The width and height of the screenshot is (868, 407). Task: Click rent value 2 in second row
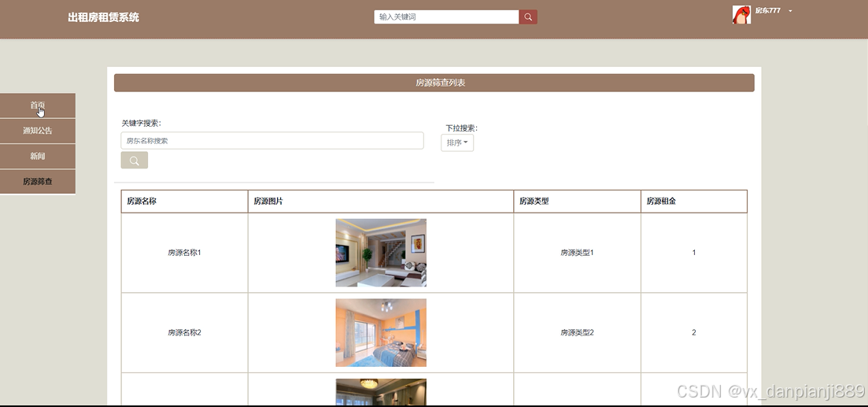tap(693, 333)
